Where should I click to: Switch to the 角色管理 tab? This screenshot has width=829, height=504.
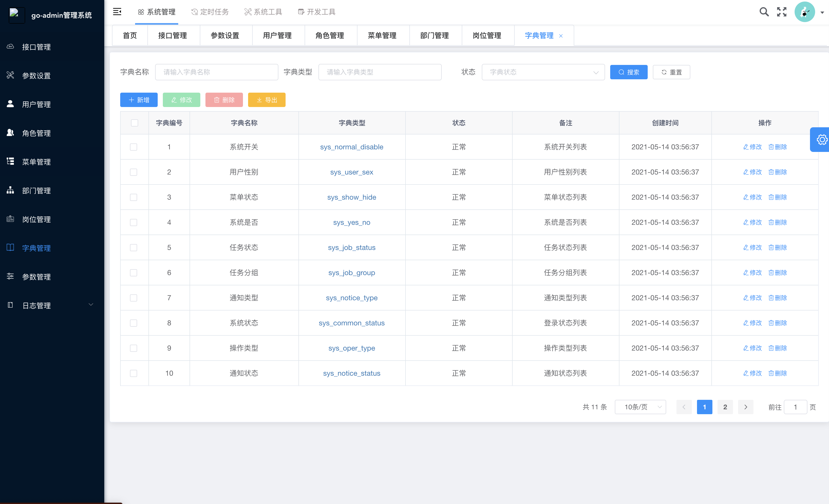tap(329, 35)
